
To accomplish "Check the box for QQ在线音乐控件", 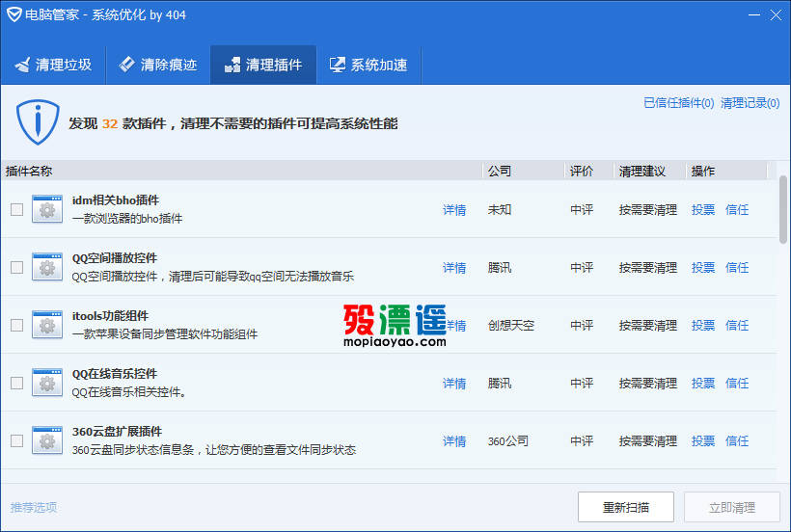I will [x=17, y=384].
